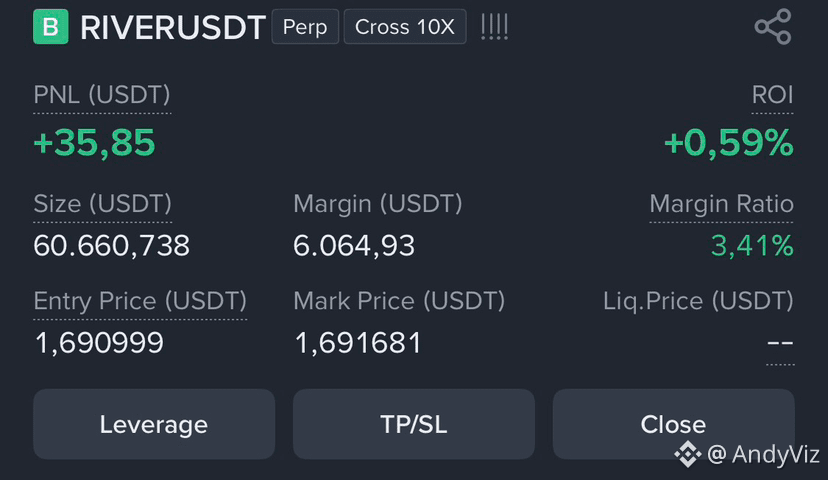Click the green B buy-side badge
The width and height of the screenshot is (828, 480).
click(x=51, y=26)
